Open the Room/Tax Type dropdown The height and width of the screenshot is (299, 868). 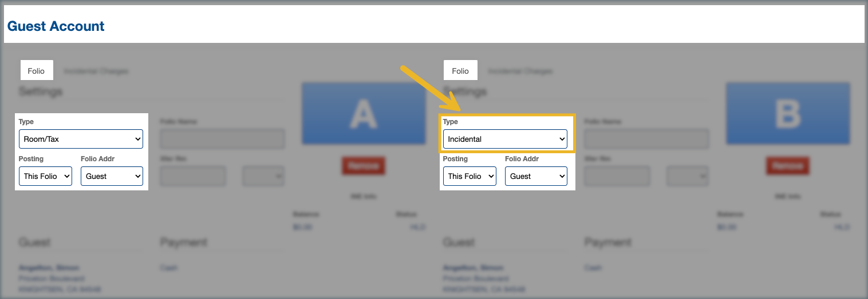pyautogui.click(x=81, y=139)
